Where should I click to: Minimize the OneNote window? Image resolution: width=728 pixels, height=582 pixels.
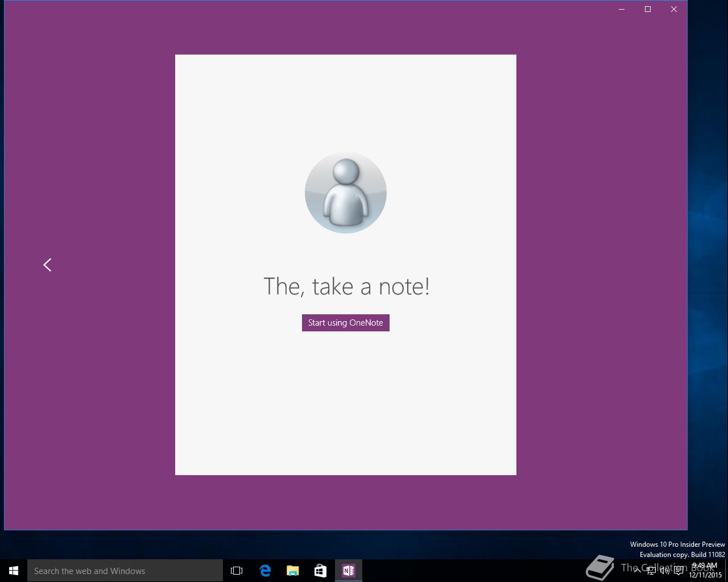tap(622, 9)
